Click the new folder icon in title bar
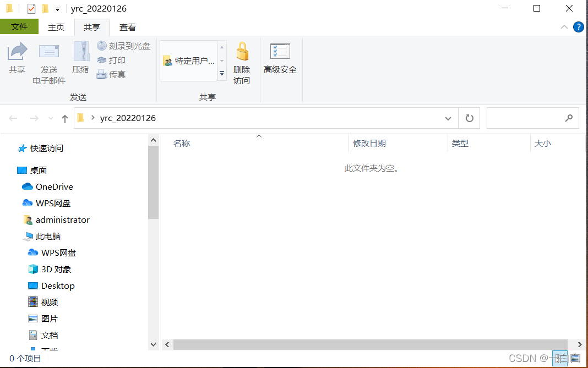 point(45,8)
